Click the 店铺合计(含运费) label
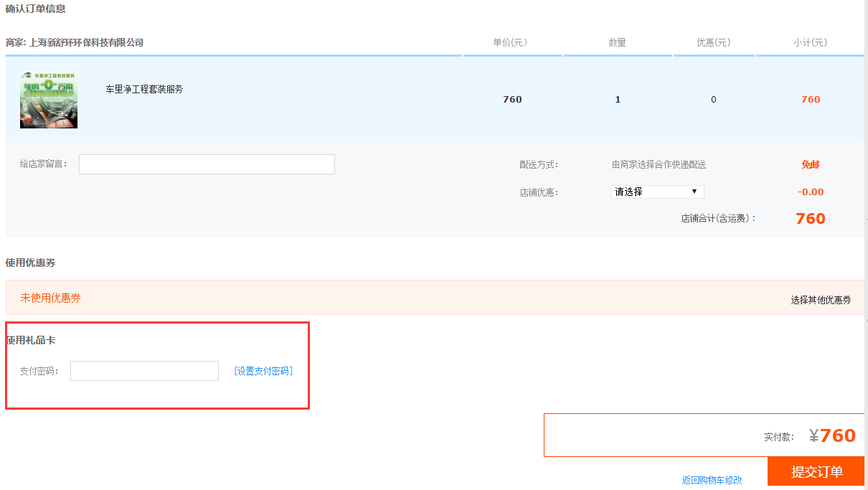 click(x=719, y=218)
